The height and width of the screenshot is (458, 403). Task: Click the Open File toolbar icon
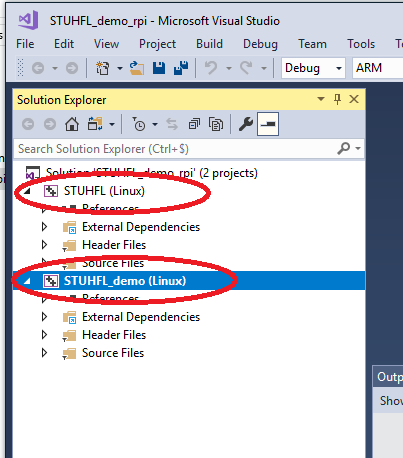(x=137, y=68)
